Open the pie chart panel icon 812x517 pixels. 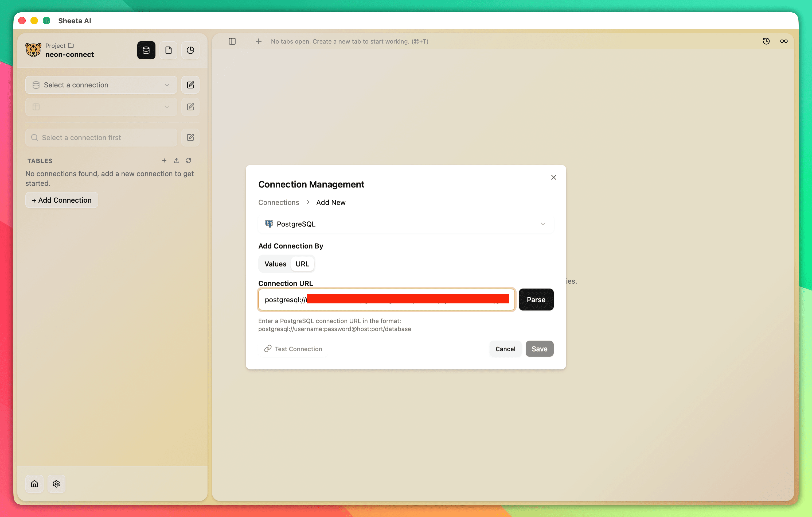point(190,50)
